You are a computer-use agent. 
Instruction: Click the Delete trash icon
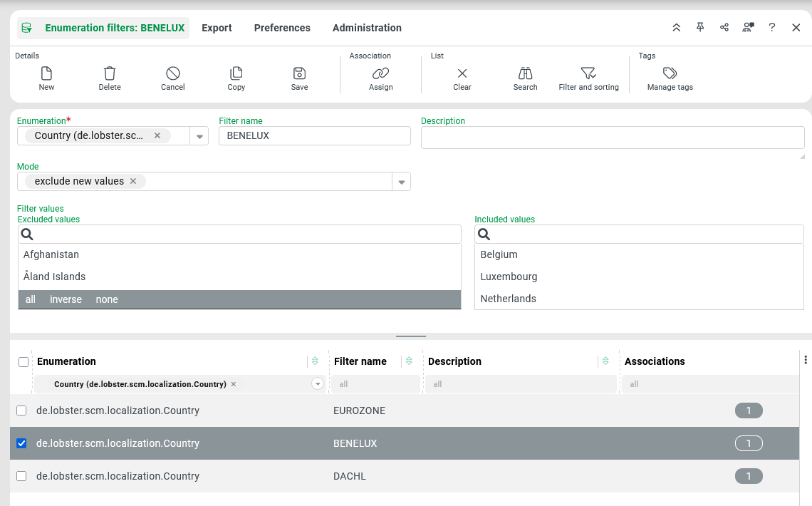coord(110,73)
